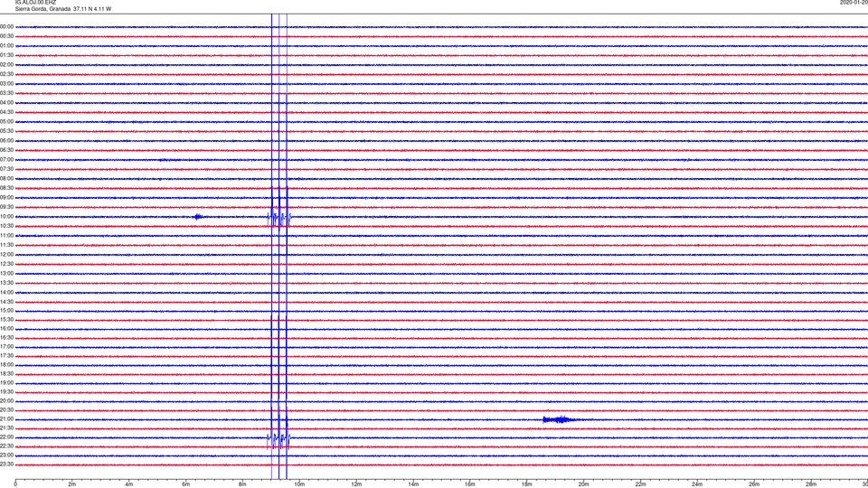
Task: Select the 19:00 time row label
Action: point(6,383)
